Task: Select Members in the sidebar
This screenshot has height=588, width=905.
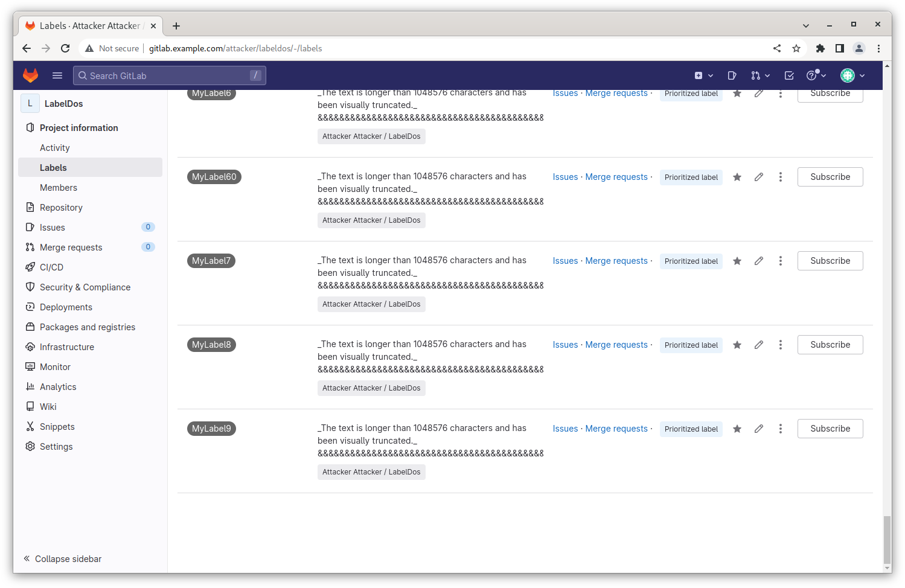Action: tap(59, 188)
